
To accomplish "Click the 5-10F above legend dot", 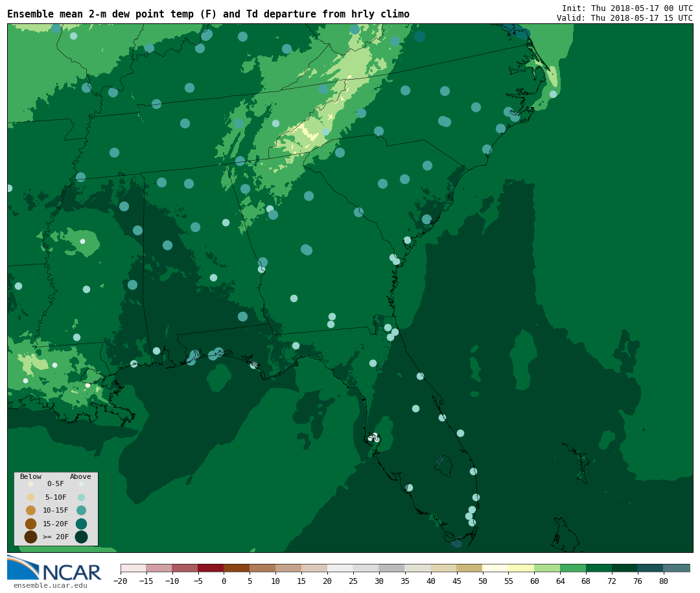I will point(81,498).
